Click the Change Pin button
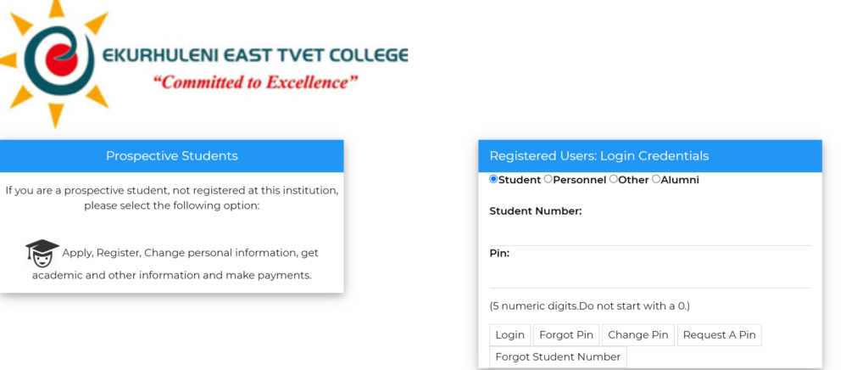The image size is (868, 370). point(638,335)
